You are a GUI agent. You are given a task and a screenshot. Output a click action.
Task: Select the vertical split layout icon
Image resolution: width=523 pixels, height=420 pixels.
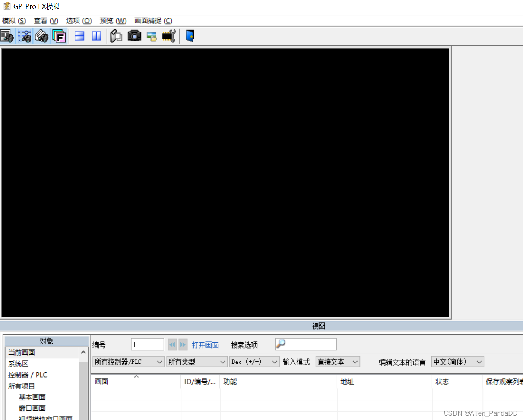[96, 36]
